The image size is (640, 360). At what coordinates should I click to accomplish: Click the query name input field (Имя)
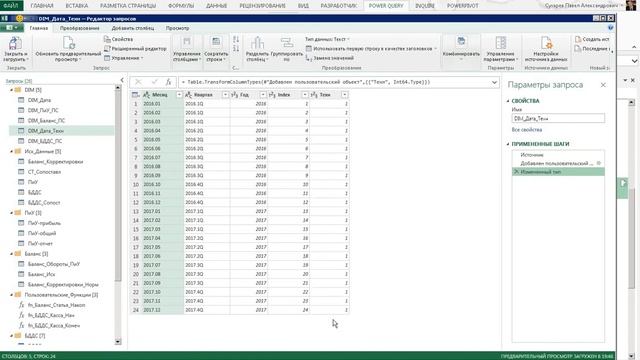point(558,118)
